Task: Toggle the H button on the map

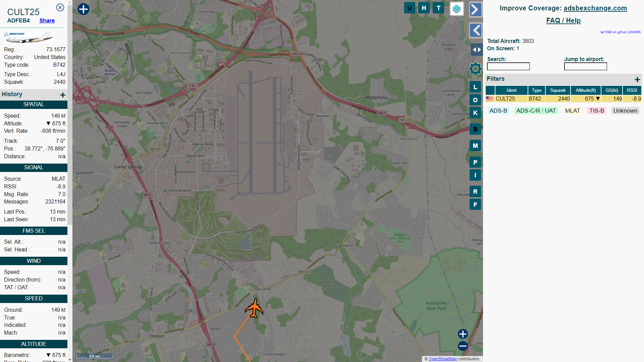Action: pyautogui.click(x=424, y=8)
